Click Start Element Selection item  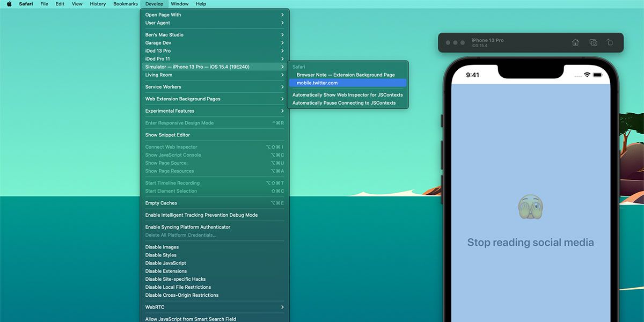[x=215, y=191]
